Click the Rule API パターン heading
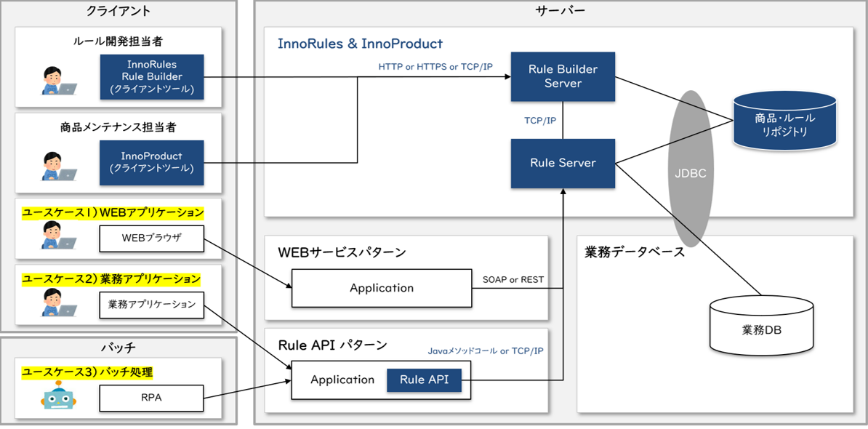868x429 pixels. 332,345
